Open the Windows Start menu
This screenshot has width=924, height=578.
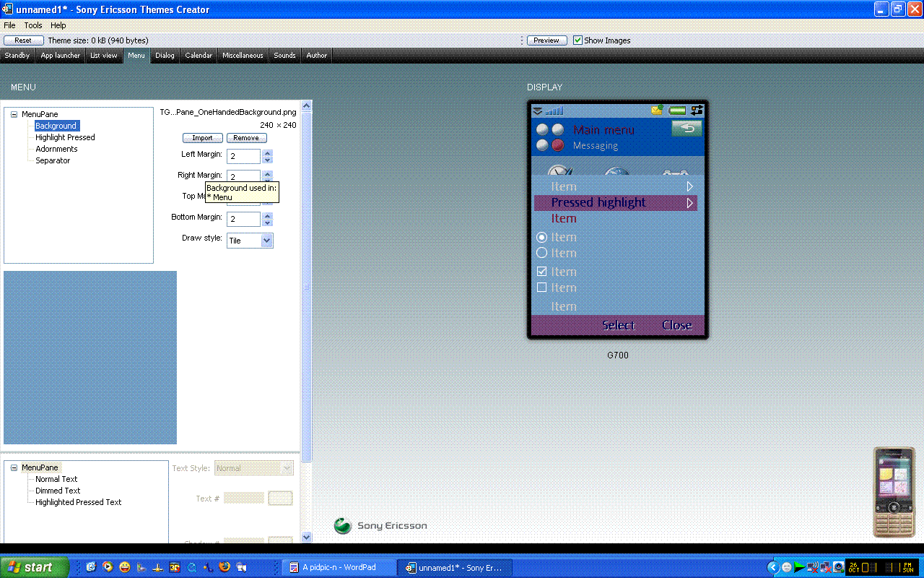[x=35, y=567]
